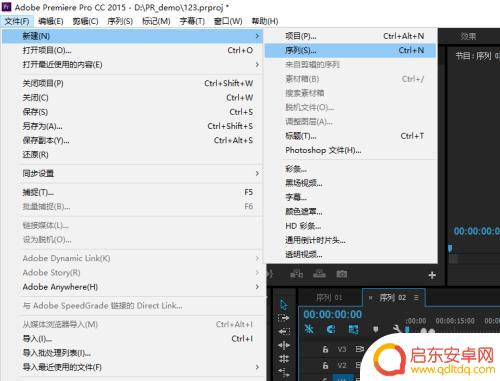Click 导入(I)... menu item
Viewport: 500px width, 381px height.
[133, 339]
